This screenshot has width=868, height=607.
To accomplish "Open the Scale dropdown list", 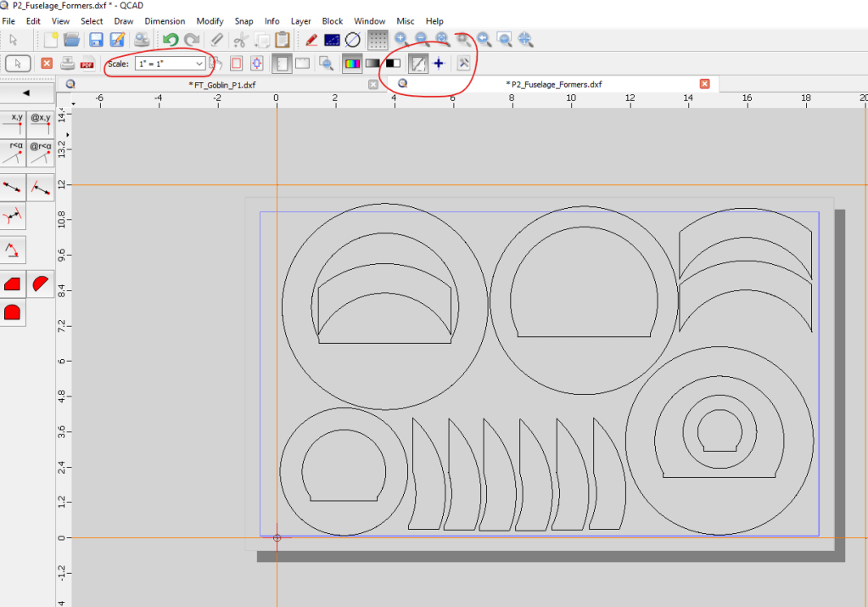I will tap(199, 64).
